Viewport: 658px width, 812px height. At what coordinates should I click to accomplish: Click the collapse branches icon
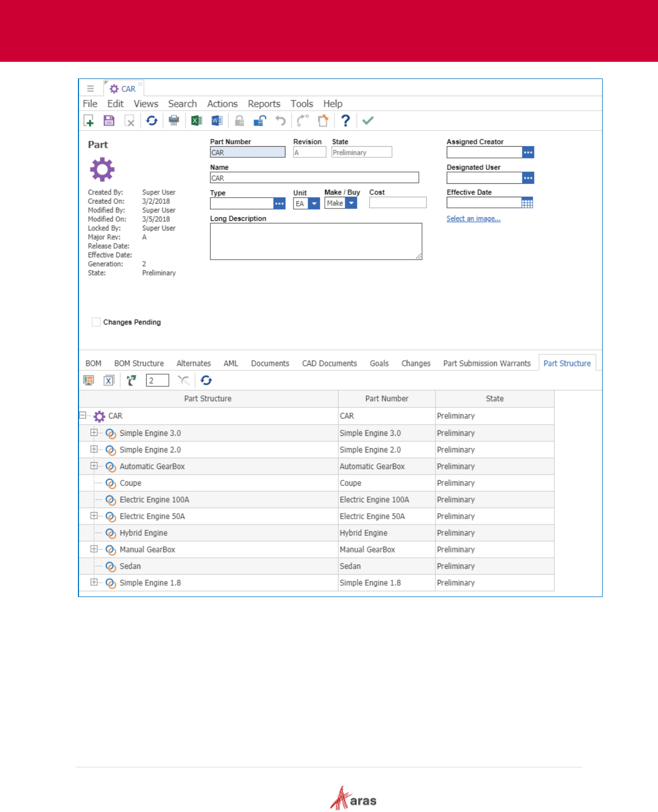184,380
